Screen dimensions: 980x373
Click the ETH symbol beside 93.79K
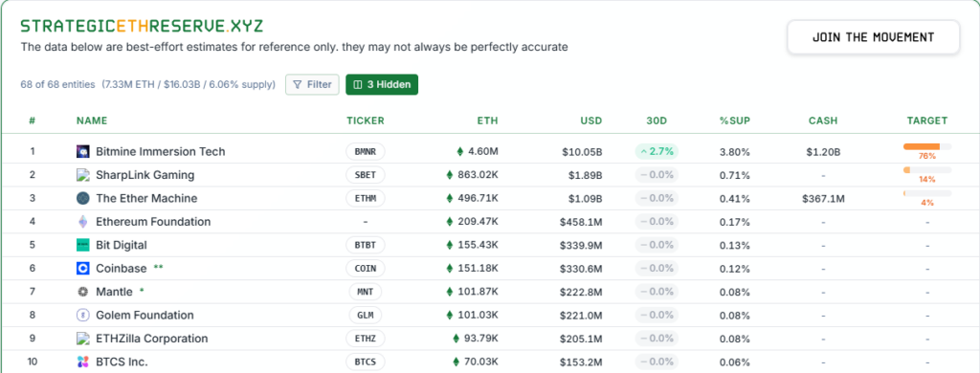(x=456, y=339)
